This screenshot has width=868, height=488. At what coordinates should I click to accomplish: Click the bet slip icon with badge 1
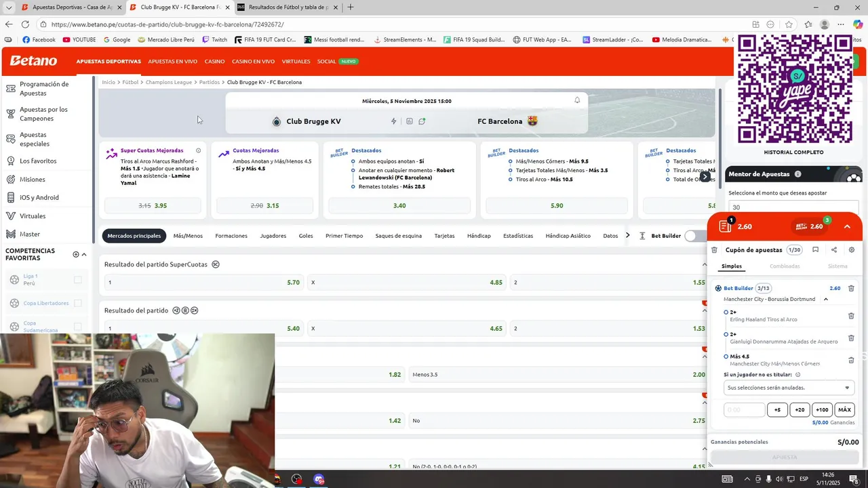[724, 226]
